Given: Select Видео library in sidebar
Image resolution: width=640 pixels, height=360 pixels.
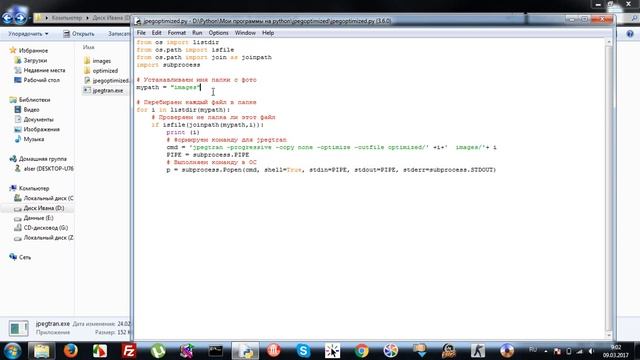Looking at the screenshot, I should tap(27, 109).
